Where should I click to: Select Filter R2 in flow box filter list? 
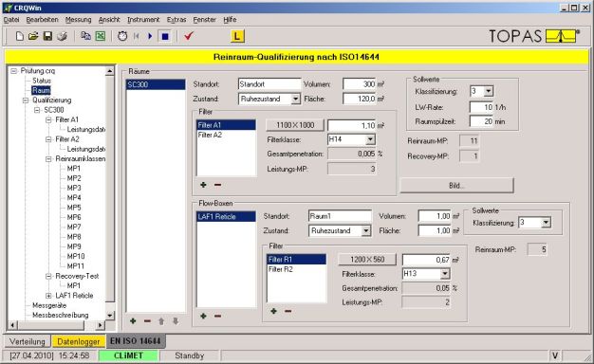tap(296, 269)
